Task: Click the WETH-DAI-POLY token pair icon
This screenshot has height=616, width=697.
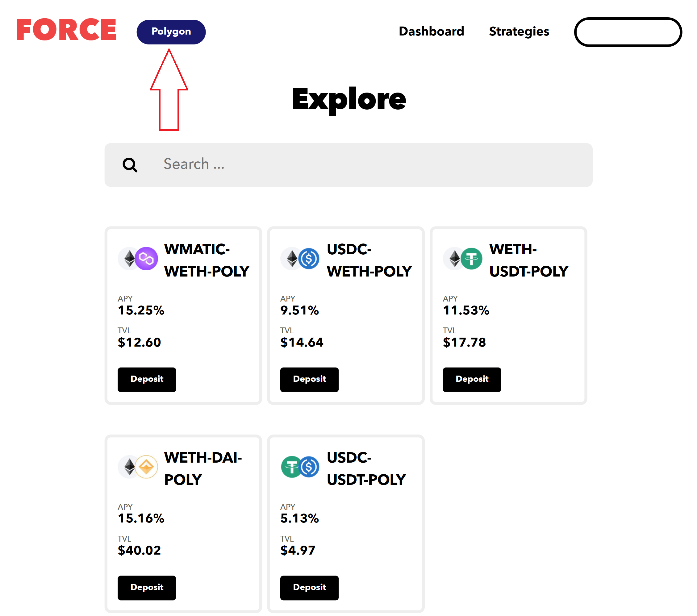Action: tap(138, 467)
